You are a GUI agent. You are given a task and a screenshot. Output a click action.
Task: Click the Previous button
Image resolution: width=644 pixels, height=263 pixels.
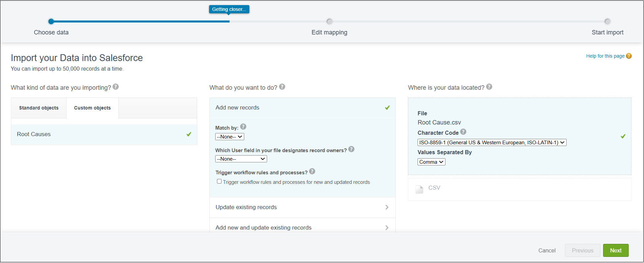tap(583, 250)
